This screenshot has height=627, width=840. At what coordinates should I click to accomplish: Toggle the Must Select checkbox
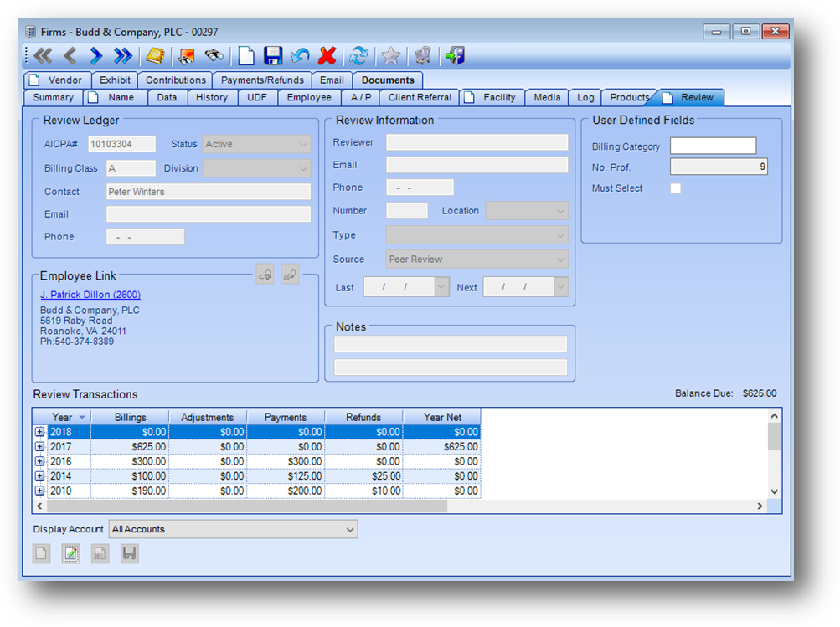coord(676,188)
